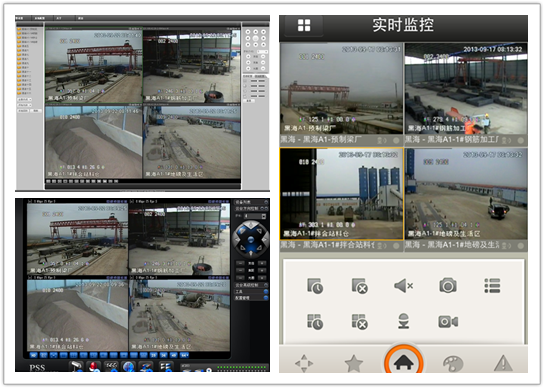Select the second tab in web client menu bar
The width and height of the screenshot is (544, 388).
click(x=40, y=18)
